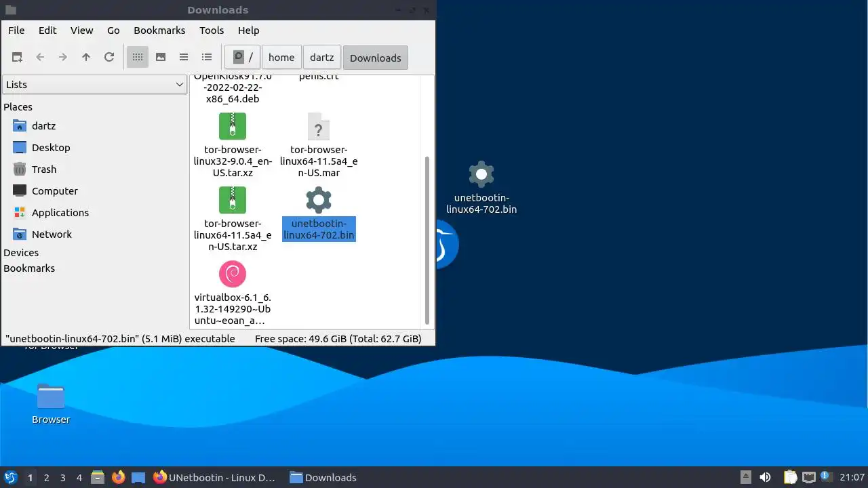Open the Go menu
868x488 pixels.
(x=113, y=30)
